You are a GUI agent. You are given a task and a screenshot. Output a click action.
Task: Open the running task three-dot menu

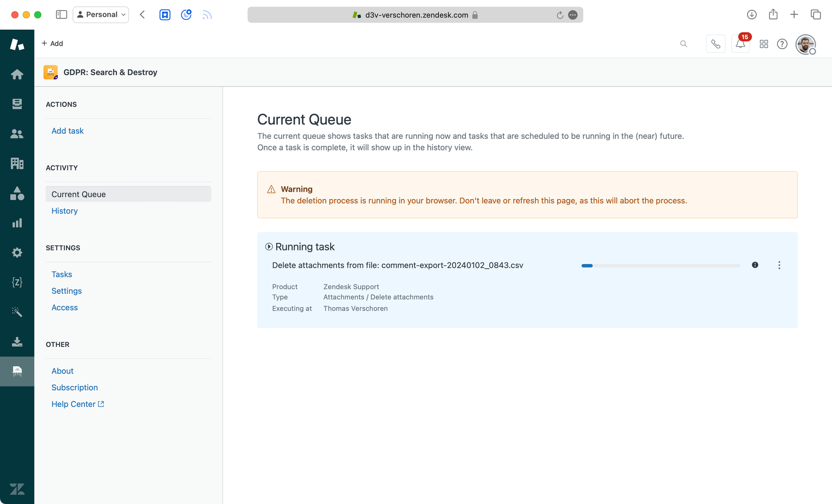pos(779,265)
